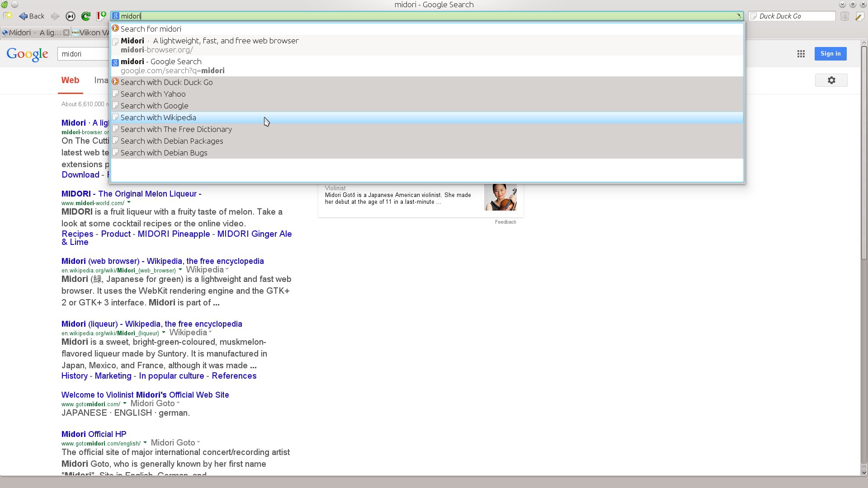Click the Google search query field

84,54
